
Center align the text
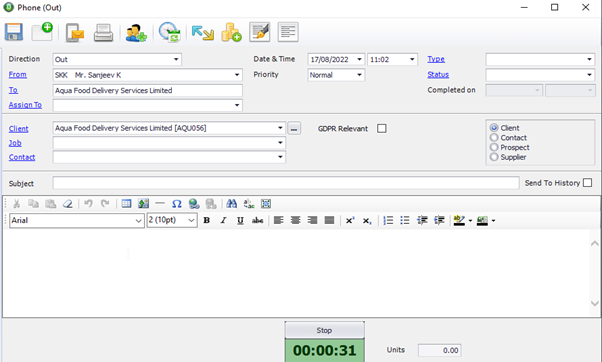click(x=296, y=220)
